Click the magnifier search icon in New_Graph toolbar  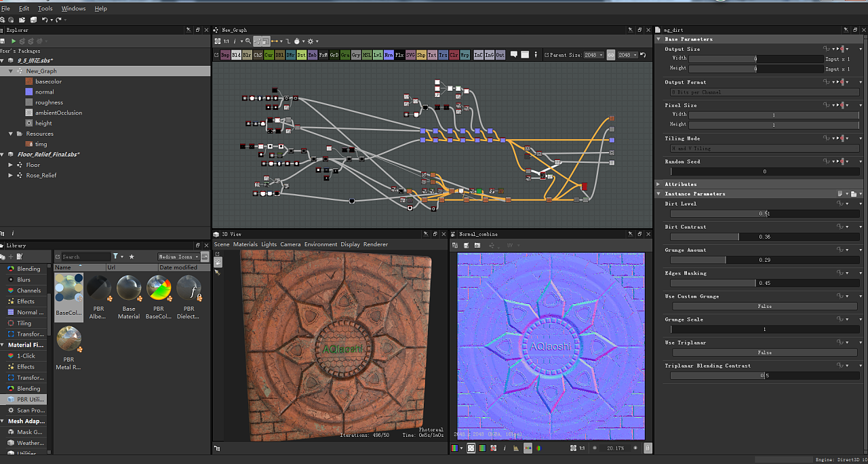click(x=248, y=41)
